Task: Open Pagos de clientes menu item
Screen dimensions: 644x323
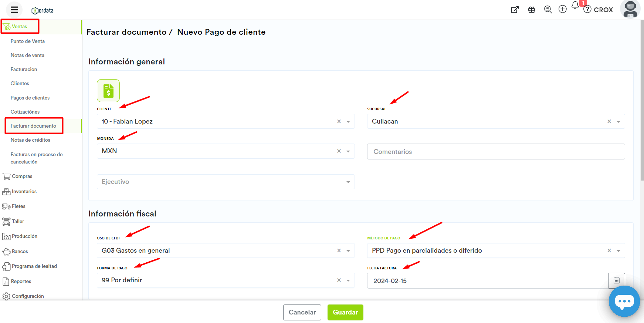Action: (30, 98)
